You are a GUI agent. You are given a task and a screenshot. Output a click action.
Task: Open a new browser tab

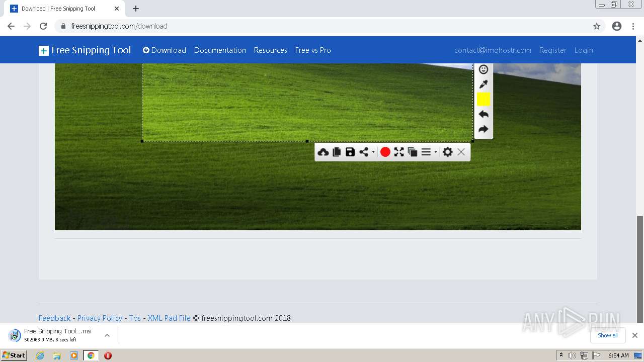click(x=136, y=9)
